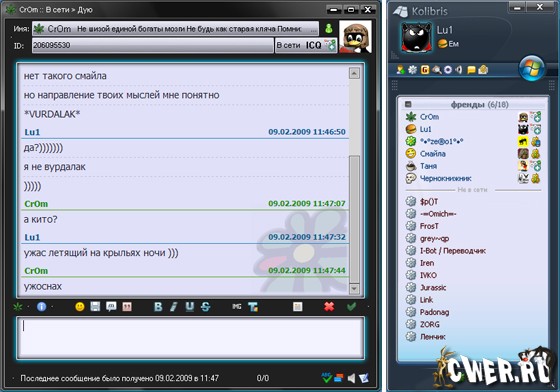Click the Windows orb button in Kolibris
560x392 pixels.
(x=531, y=68)
